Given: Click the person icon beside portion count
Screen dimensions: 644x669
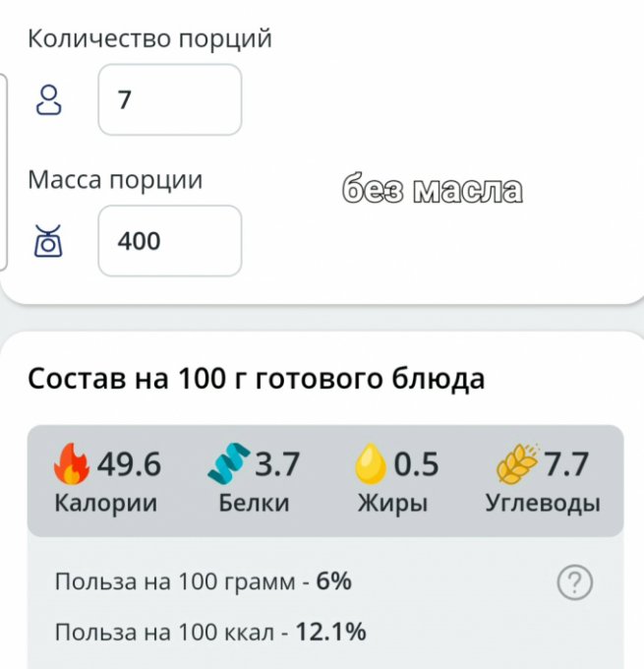Looking at the screenshot, I should [48, 99].
